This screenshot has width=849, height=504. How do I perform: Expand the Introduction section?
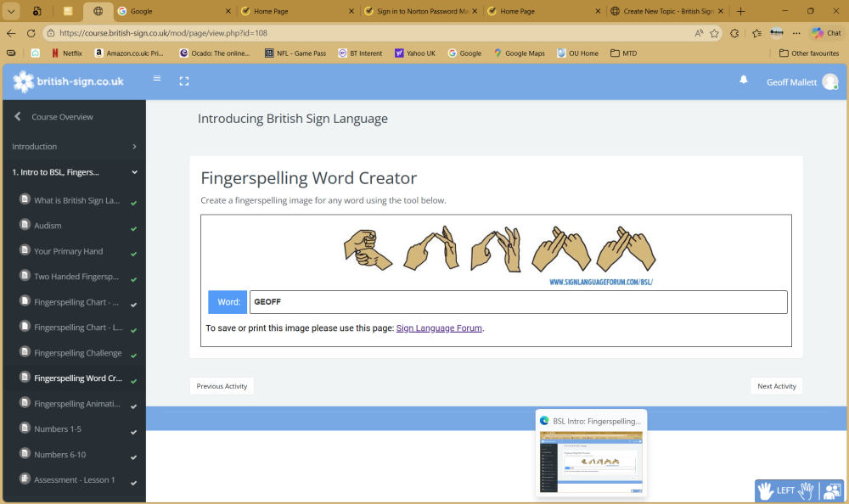click(x=134, y=147)
